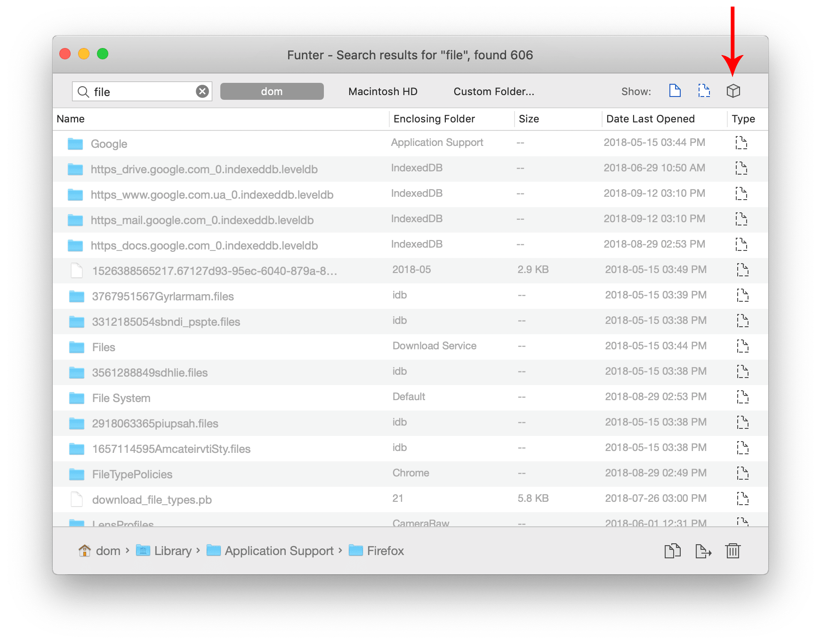Click Firefox folder icon in path bar
Screen dimensions: 821x644
click(356, 550)
